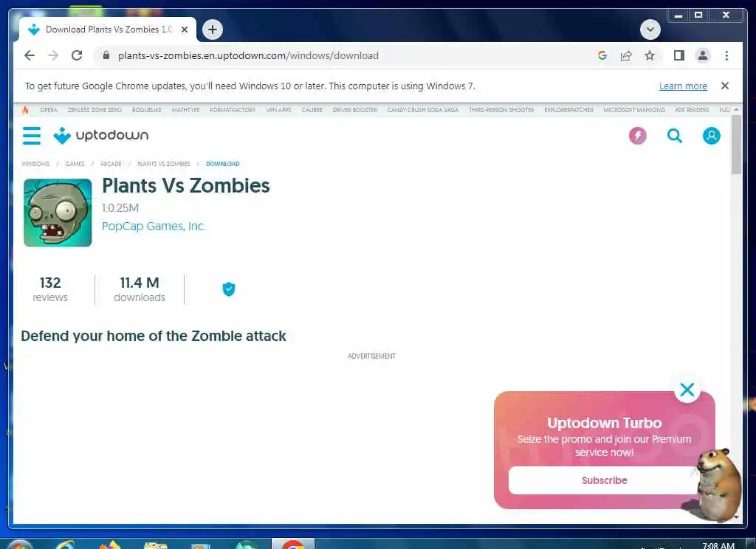Open the Uptodown user account icon
Image resolution: width=756 pixels, height=549 pixels.
coord(711,136)
